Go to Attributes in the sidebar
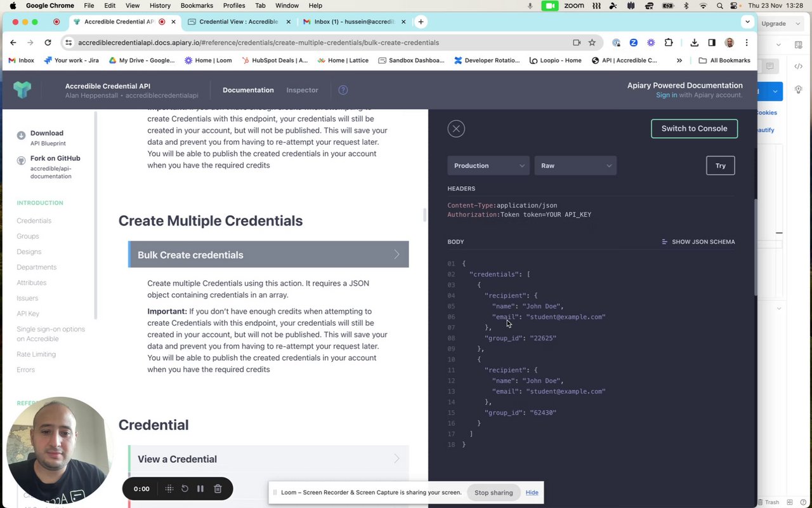 point(32,283)
